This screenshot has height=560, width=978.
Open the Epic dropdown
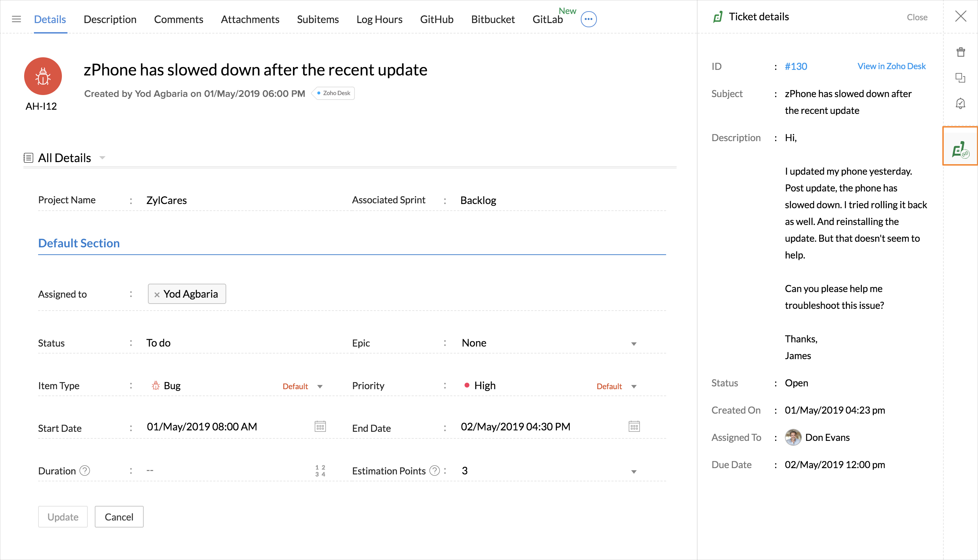pos(634,343)
